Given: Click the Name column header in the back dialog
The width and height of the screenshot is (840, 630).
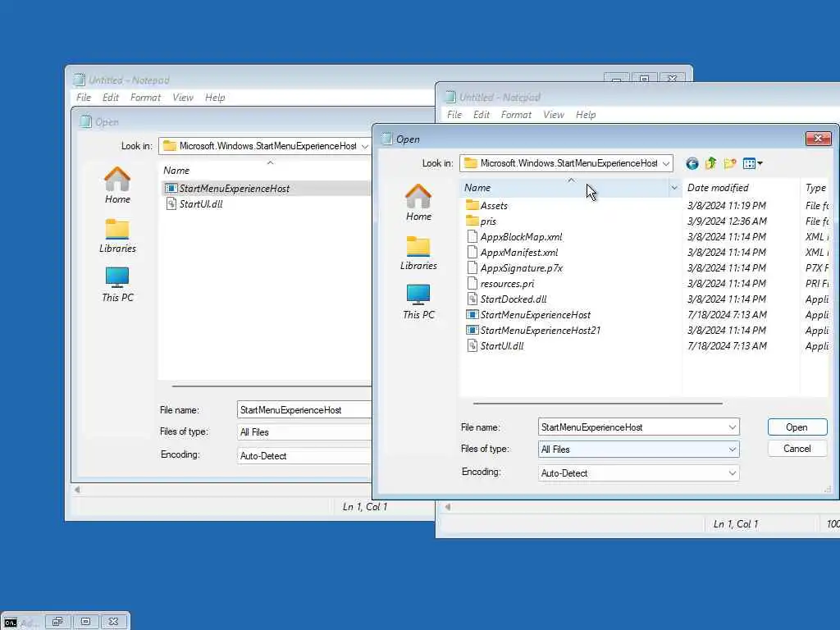Looking at the screenshot, I should click(265, 171).
